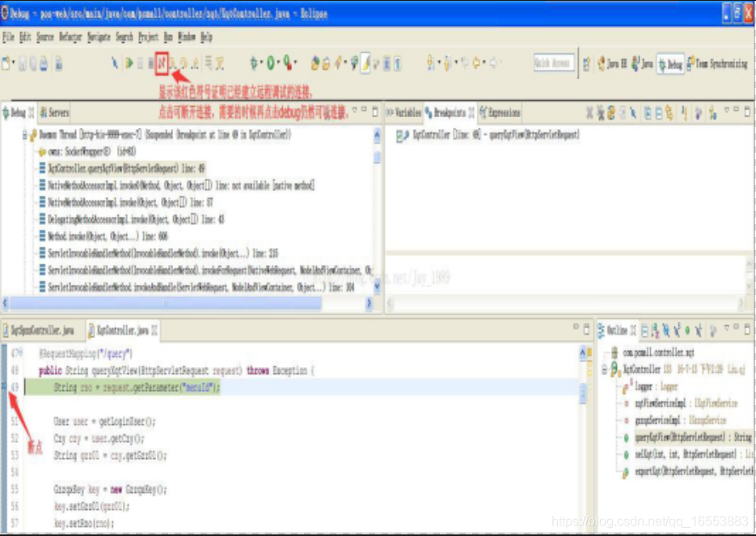Open Team Synchronizing perspective
This screenshot has width=756, height=536.
717,64
